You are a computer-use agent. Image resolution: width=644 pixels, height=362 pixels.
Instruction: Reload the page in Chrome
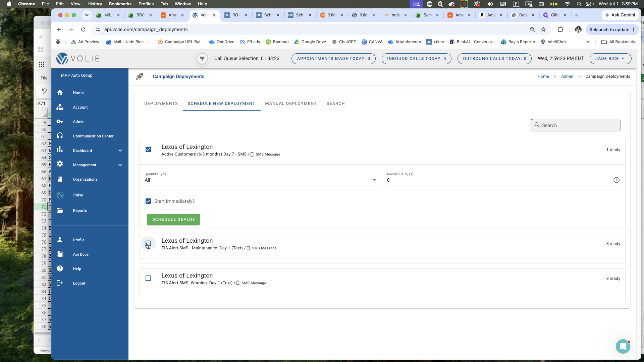coord(83,29)
